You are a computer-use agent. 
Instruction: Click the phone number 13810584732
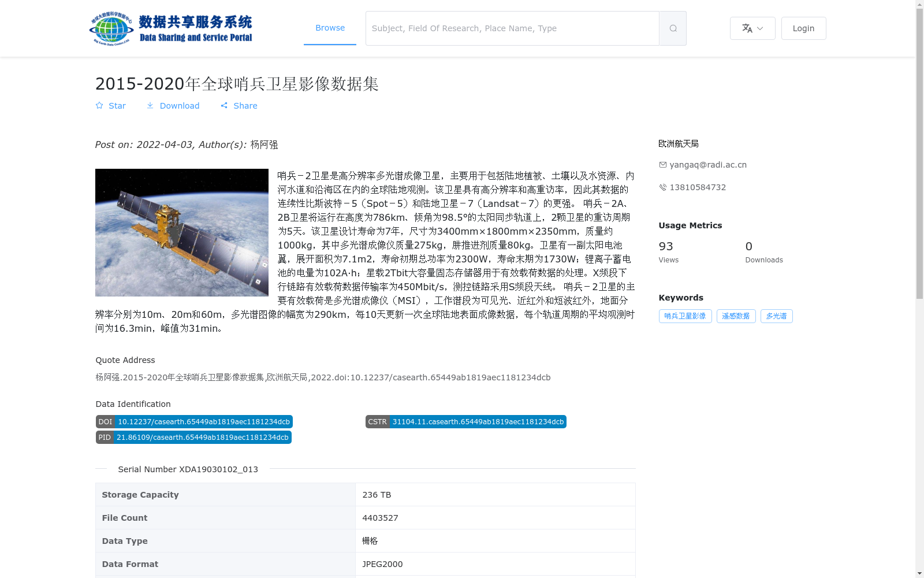pyautogui.click(x=698, y=187)
